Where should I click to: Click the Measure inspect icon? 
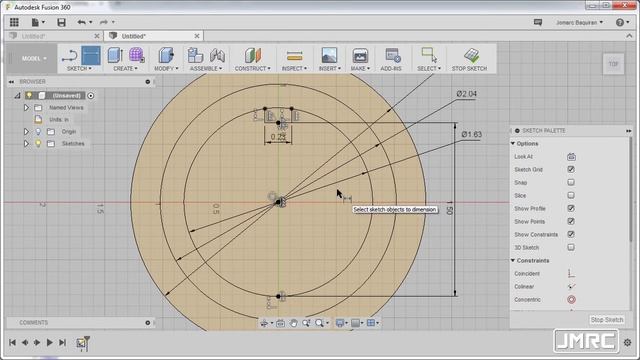click(294, 55)
